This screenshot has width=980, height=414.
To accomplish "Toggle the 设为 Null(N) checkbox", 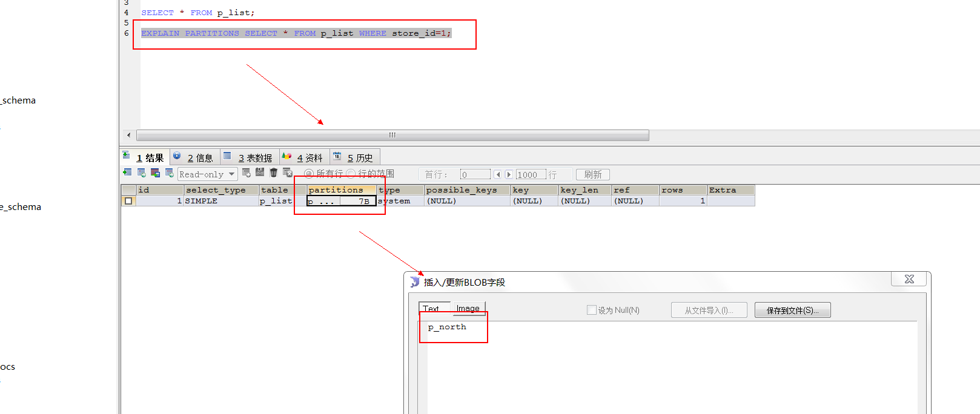I will [x=591, y=310].
